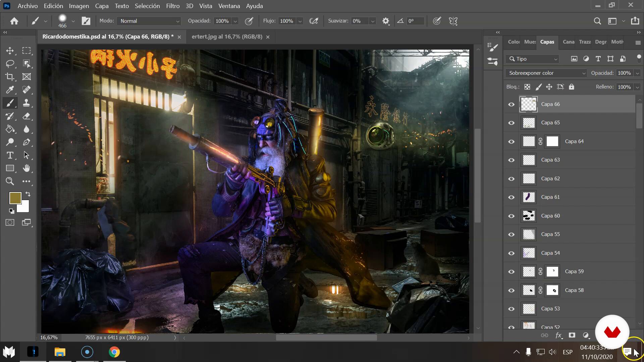Switch to the ertert.jpg document tab
Screen dimensions: 644x362
coord(227,37)
